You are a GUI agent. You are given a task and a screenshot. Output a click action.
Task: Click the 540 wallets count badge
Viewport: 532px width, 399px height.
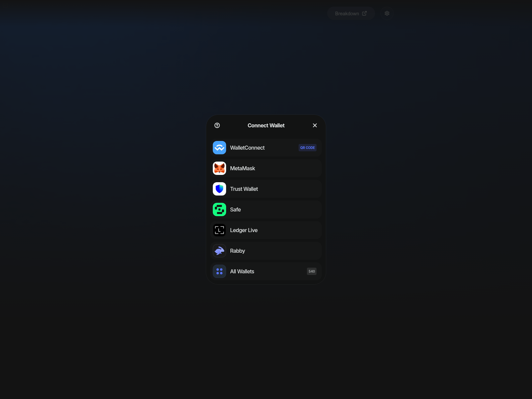click(x=312, y=271)
